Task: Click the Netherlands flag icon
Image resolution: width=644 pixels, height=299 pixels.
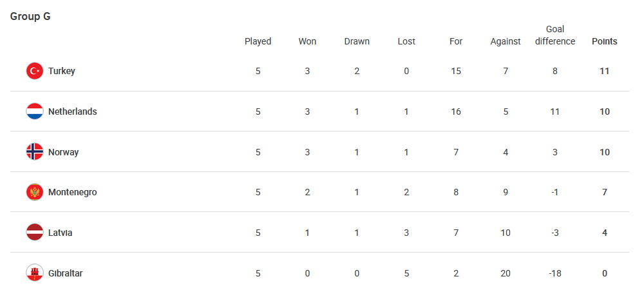Action: point(35,111)
